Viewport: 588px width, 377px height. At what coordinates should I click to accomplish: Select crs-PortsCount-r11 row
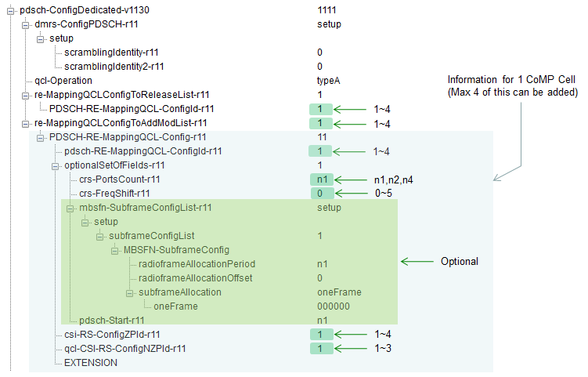(120, 179)
